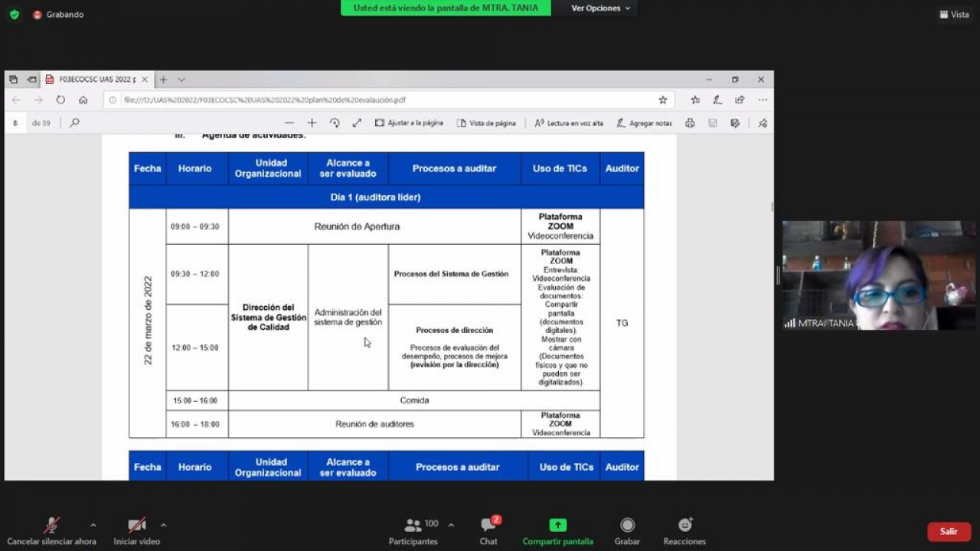Open the Edge add-notes pen tool

click(x=717, y=100)
